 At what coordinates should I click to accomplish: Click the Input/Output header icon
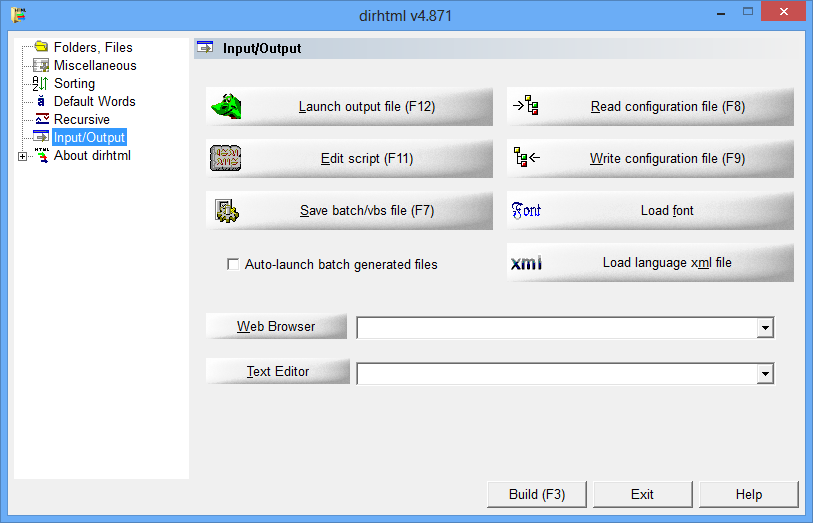[x=205, y=48]
